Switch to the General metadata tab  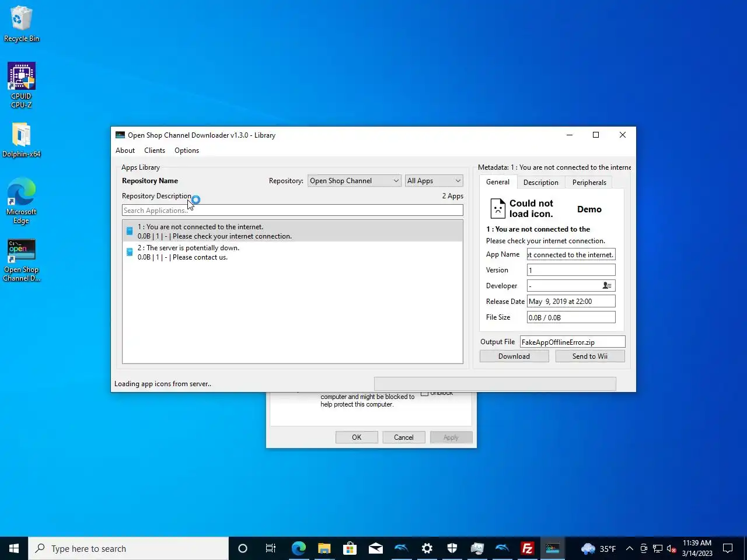(x=498, y=182)
